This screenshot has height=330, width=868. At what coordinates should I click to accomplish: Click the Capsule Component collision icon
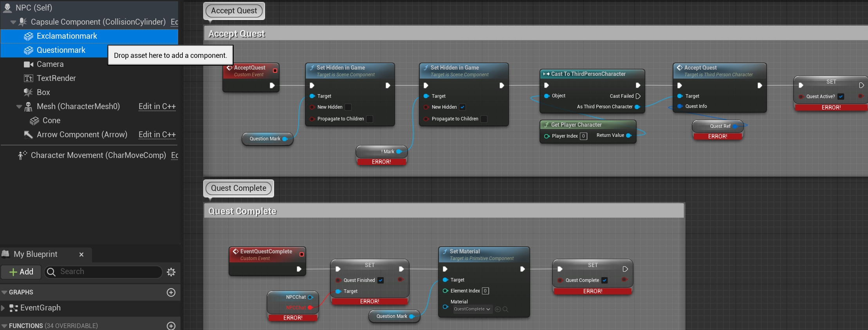coord(23,22)
